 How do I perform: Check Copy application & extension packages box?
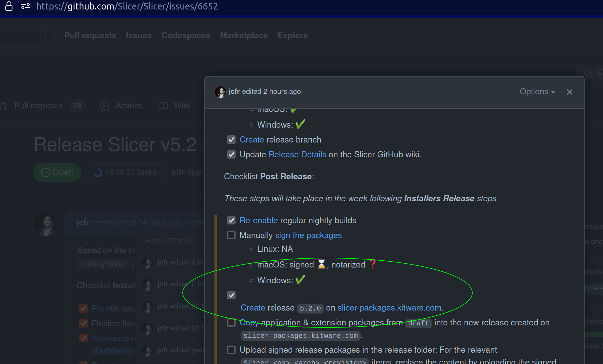coord(231,322)
